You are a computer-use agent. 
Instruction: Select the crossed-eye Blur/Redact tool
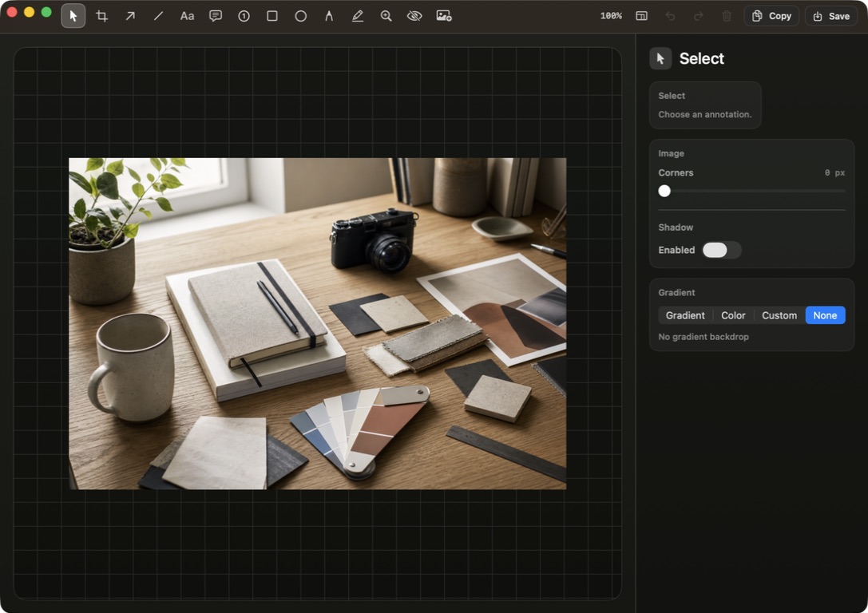point(414,16)
